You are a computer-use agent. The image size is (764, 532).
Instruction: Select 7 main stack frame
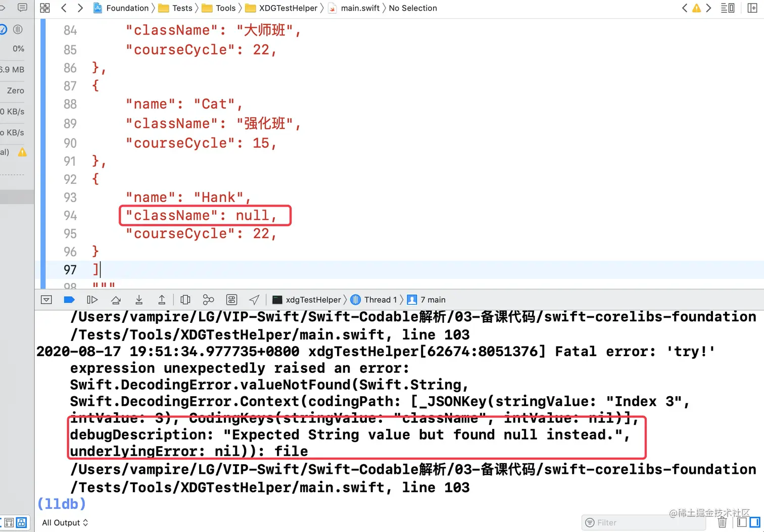click(x=426, y=300)
